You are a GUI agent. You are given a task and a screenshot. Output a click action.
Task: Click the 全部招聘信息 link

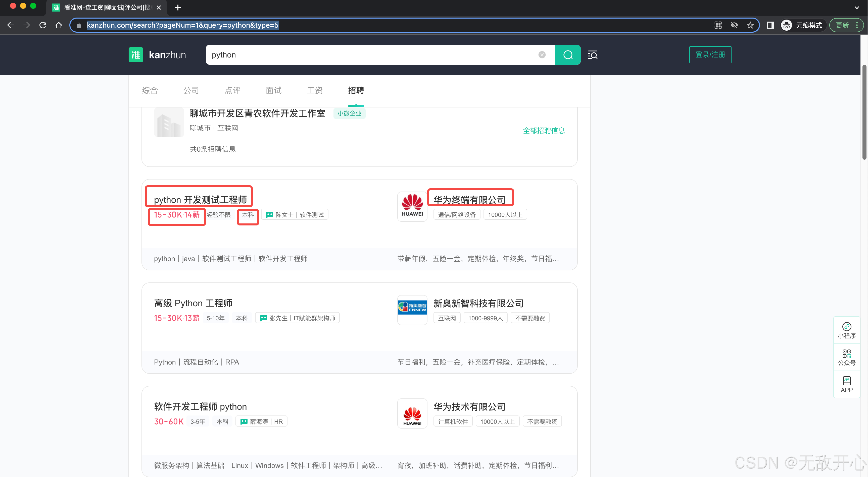point(544,131)
